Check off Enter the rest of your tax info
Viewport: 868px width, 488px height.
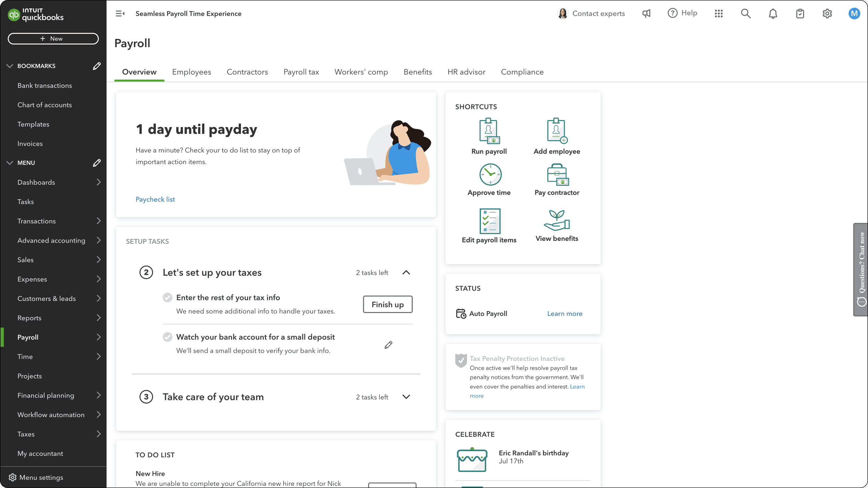pos(167,297)
